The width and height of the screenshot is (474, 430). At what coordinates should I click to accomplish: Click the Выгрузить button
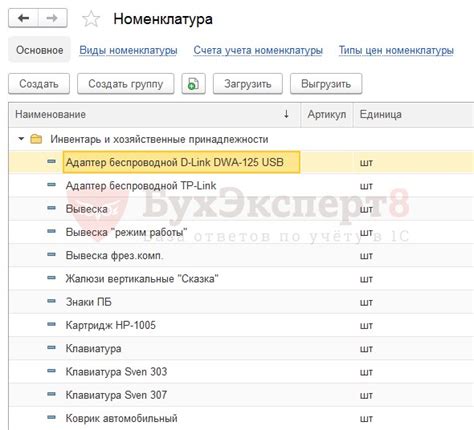click(326, 84)
